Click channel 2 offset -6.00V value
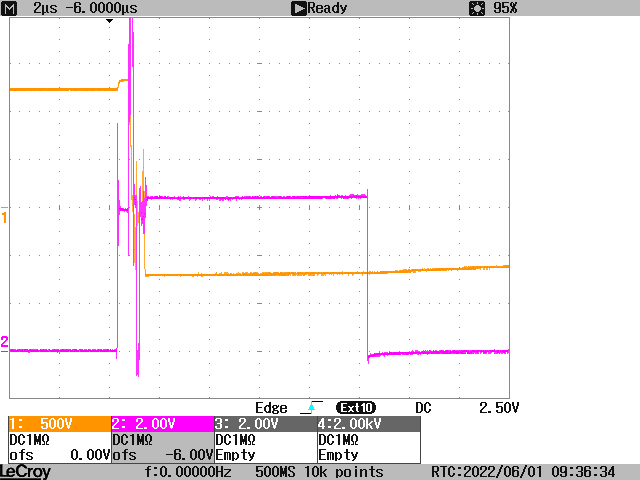 click(189, 455)
